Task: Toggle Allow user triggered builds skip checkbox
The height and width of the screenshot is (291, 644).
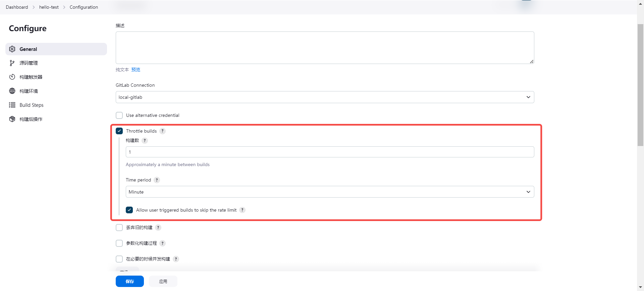Action: (x=129, y=210)
